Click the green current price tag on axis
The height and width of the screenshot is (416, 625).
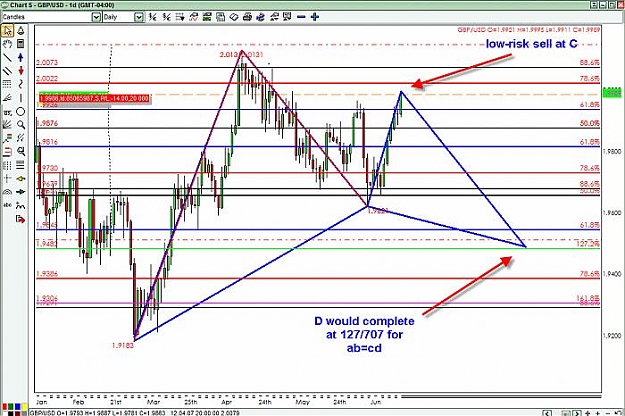pyautogui.click(x=612, y=92)
